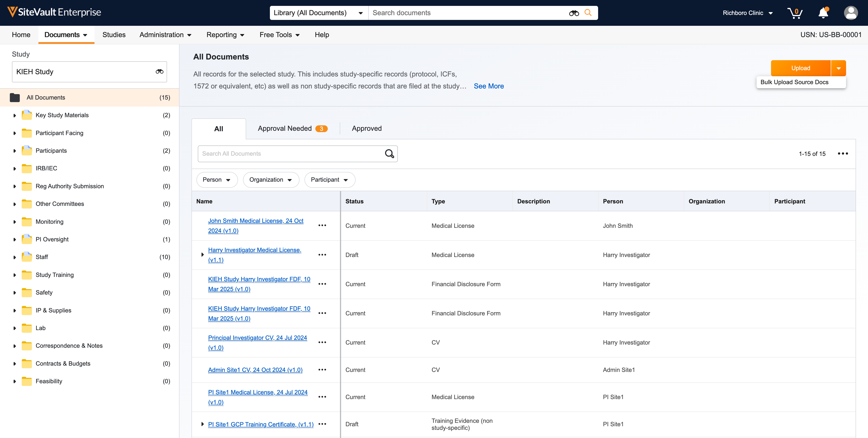The height and width of the screenshot is (438, 868).
Task: Open the Free Tools menu
Action: [279, 35]
